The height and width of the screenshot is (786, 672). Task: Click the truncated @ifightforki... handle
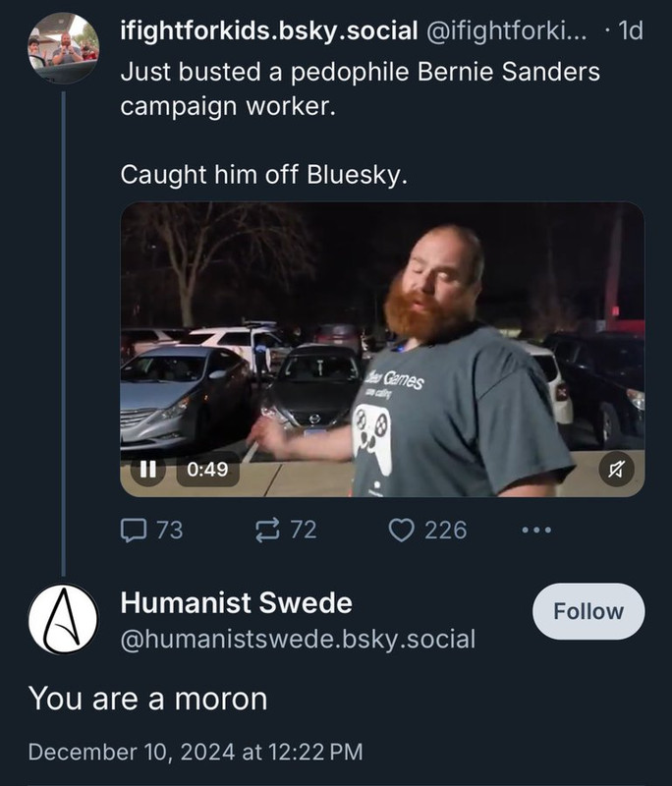[505, 30]
